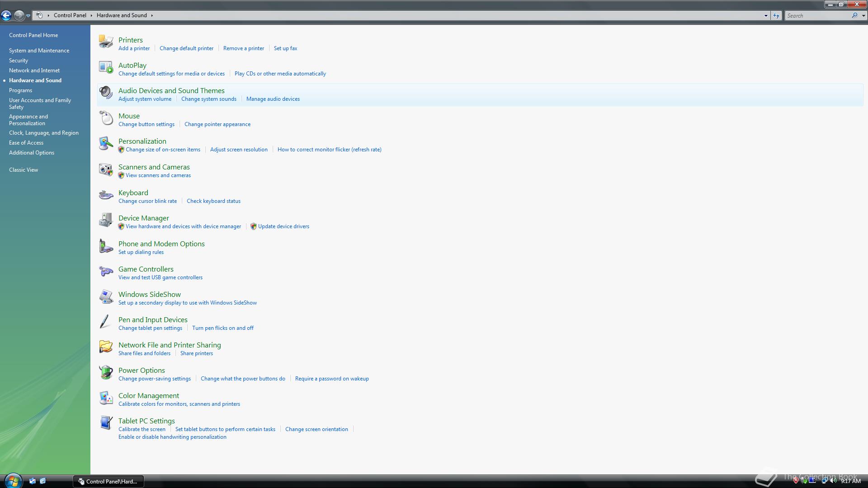Open the Keyboard category icon

pyautogui.click(x=106, y=195)
